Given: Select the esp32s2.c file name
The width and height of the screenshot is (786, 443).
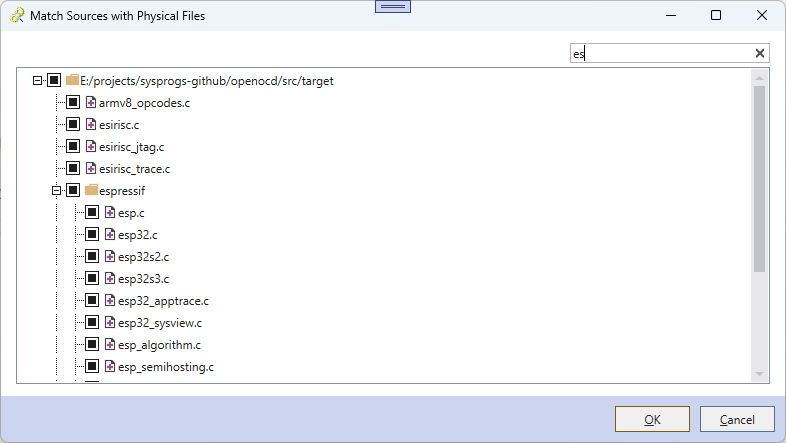Looking at the screenshot, I should pos(143,257).
